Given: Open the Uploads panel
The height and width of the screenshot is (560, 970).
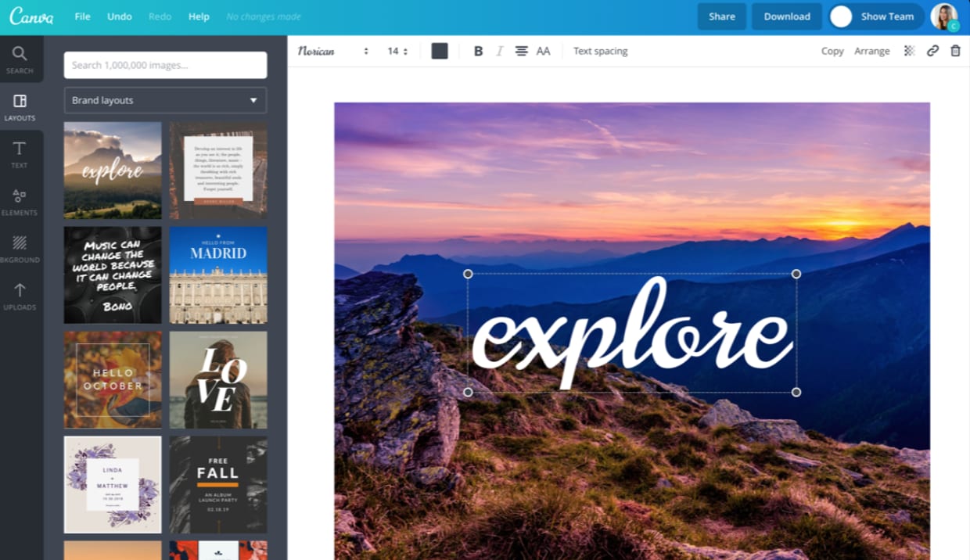Looking at the screenshot, I should [x=20, y=296].
